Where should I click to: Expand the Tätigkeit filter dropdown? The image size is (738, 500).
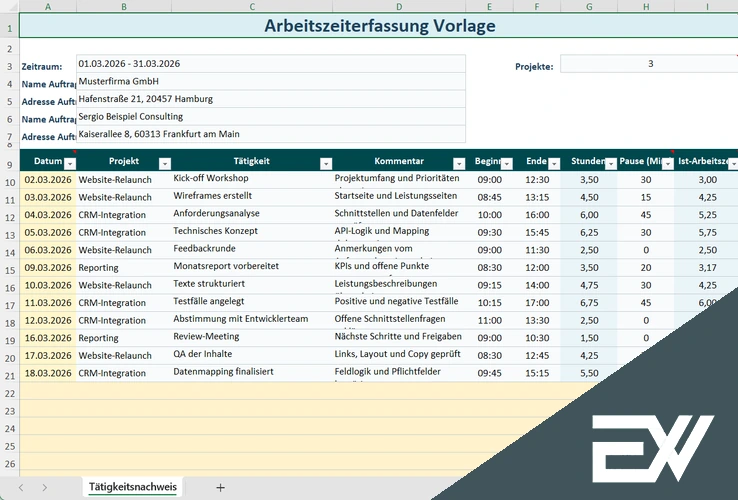pyautogui.click(x=325, y=163)
